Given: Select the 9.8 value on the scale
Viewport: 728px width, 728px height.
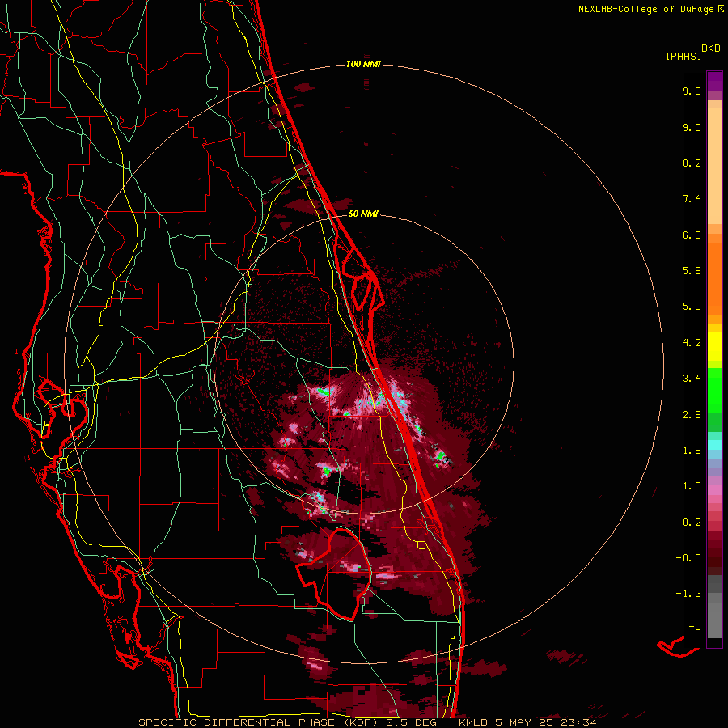Looking at the screenshot, I should pyautogui.click(x=692, y=91).
